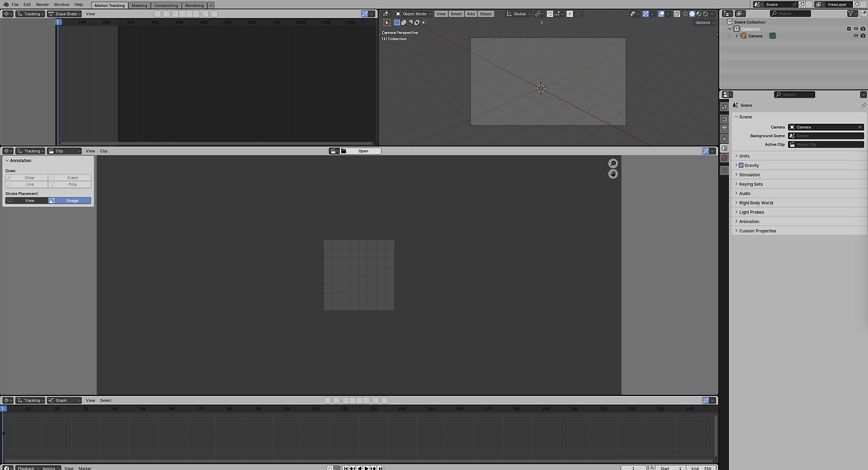Expand the Rigid Body World panel
The image size is (868, 470).
pyautogui.click(x=798, y=203)
